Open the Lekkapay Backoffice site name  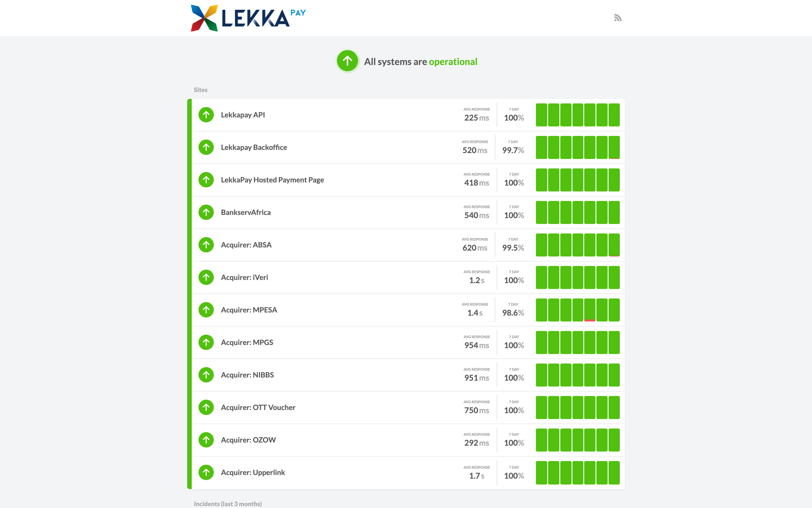click(x=254, y=147)
